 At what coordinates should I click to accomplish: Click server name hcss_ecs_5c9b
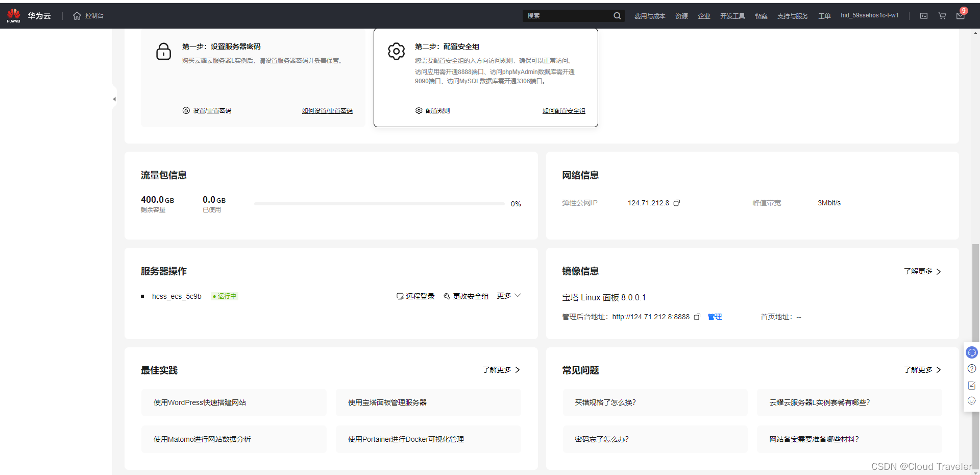[177, 296]
